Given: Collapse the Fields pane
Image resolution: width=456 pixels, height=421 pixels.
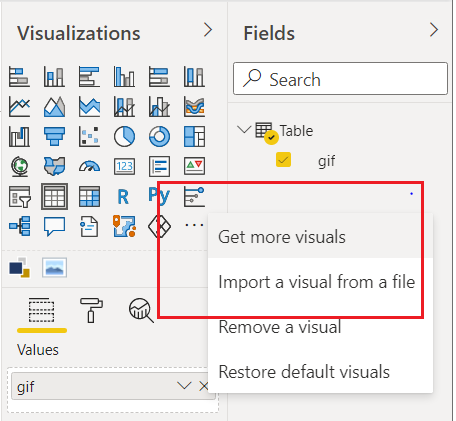Looking at the screenshot, I should [434, 30].
